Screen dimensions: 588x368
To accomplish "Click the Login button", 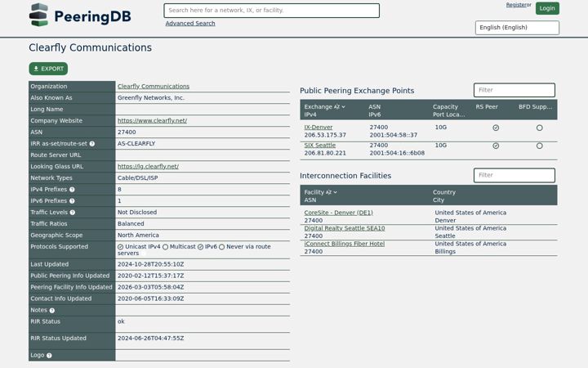I will tap(547, 8).
